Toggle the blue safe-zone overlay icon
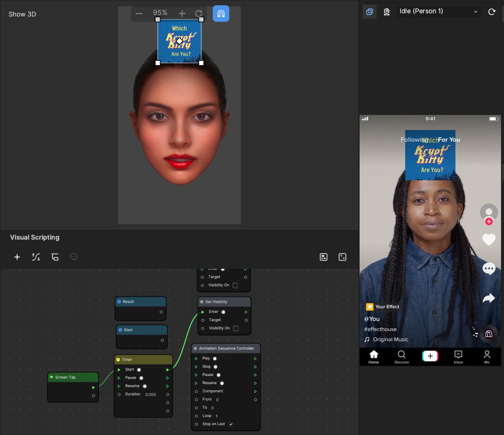 [x=221, y=13]
